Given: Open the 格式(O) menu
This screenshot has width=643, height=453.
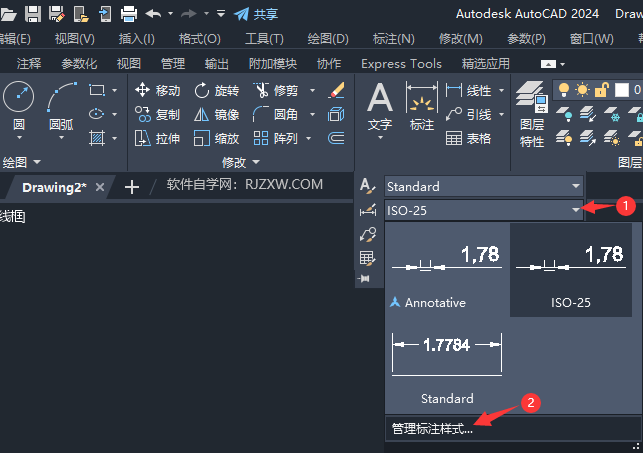Looking at the screenshot, I should (200, 39).
